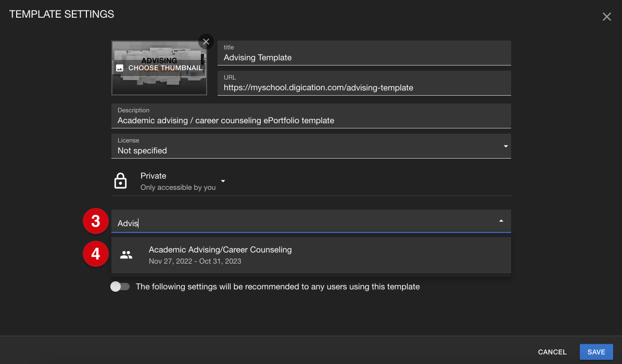Open the License dropdown
622x364 pixels.
point(311,146)
